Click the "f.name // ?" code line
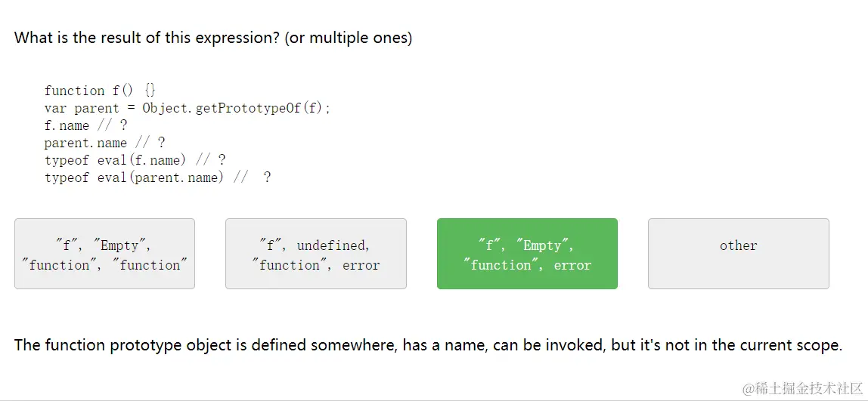Screen dimensions: 868x401 pyautogui.click(x=85, y=125)
